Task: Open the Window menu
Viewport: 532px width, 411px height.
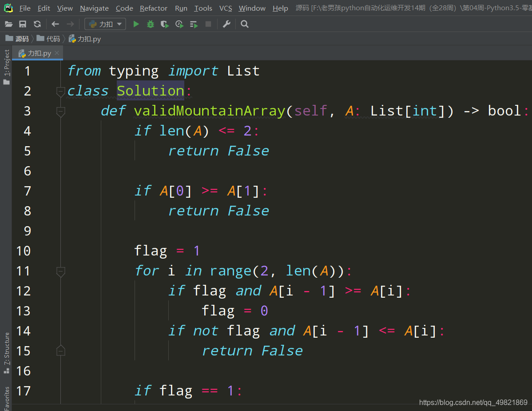Action: coord(252,8)
